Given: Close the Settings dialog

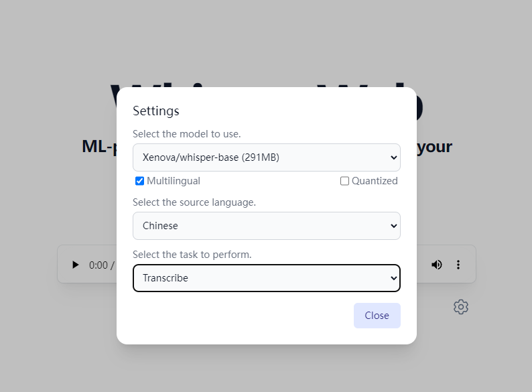Looking at the screenshot, I should [x=377, y=316].
